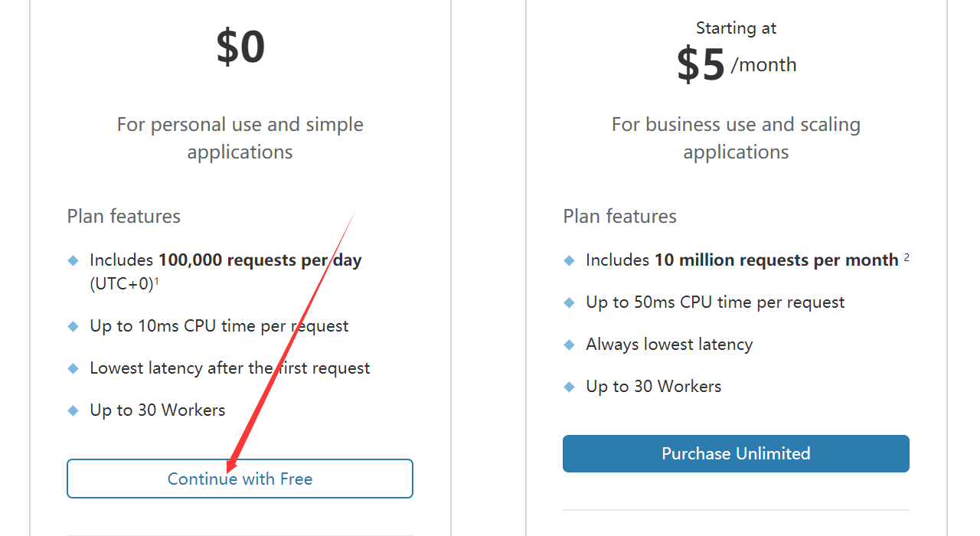Image resolution: width=980 pixels, height=536 pixels.
Task: Click diamond bullet beside 100,000 requests per day
Action: (73, 260)
